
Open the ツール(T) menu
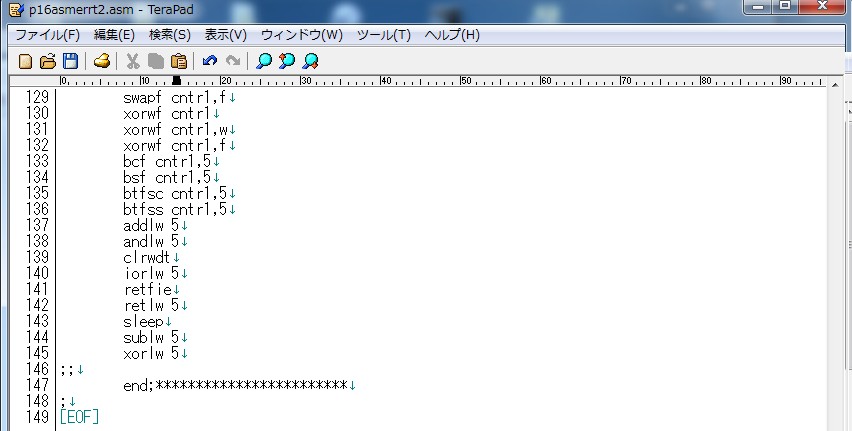[384, 35]
